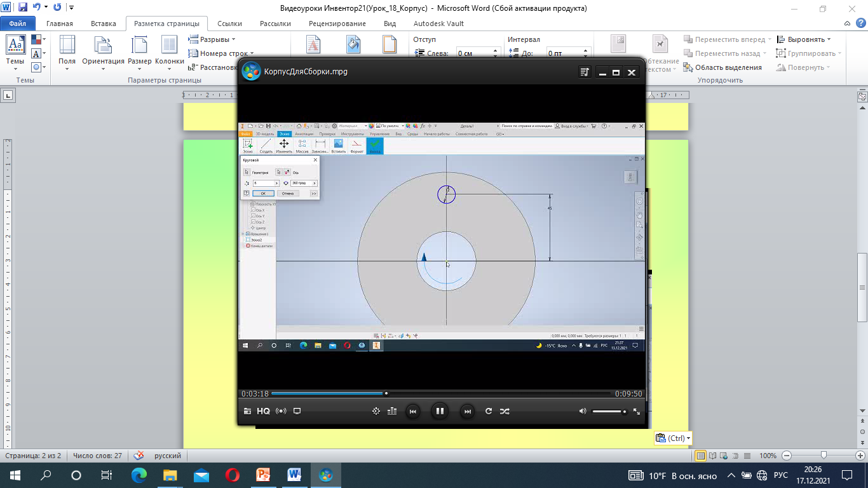Switch to the Ссылки ribbon tab
This screenshot has height=488, width=868.
[229, 24]
